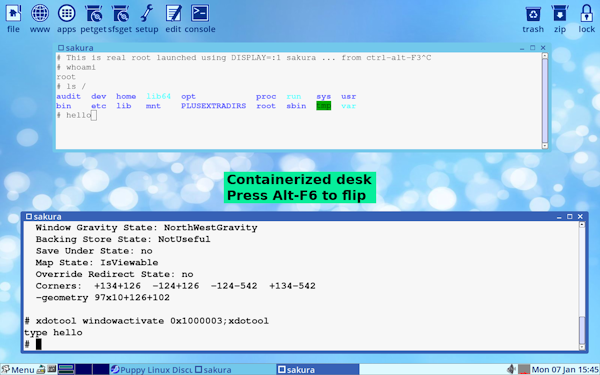Click the volume speaker tray icon
The height and width of the screenshot is (375, 600).
[511, 369]
